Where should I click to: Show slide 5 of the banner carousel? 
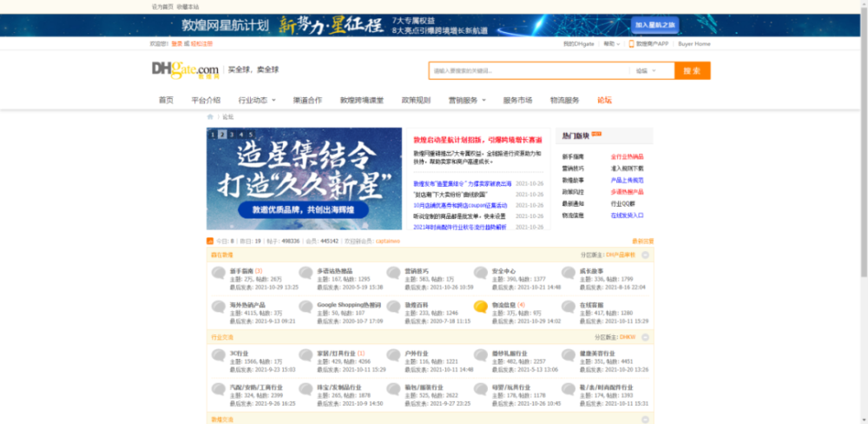(x=250, y=134)
